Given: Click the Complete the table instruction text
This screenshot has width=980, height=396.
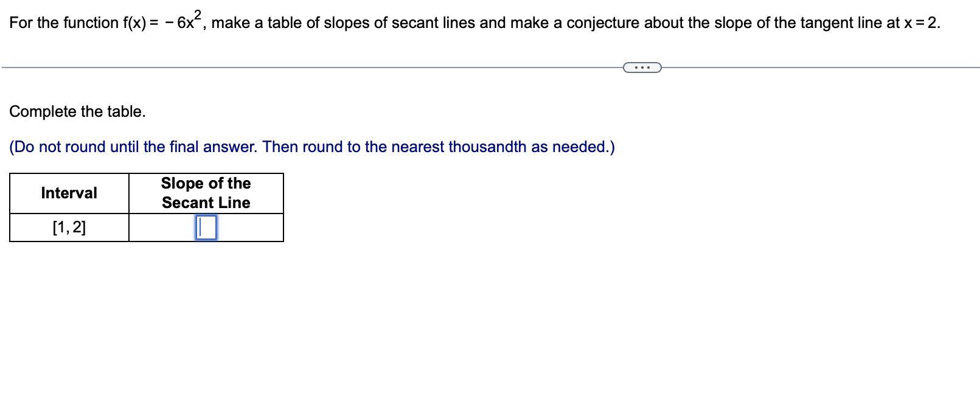Looking at the screenshot, I should point(77,111).
